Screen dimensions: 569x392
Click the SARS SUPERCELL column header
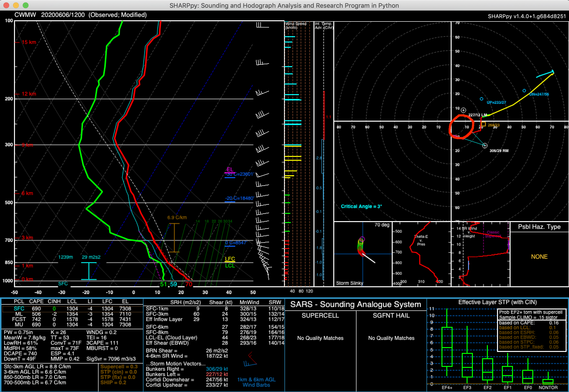320,316
